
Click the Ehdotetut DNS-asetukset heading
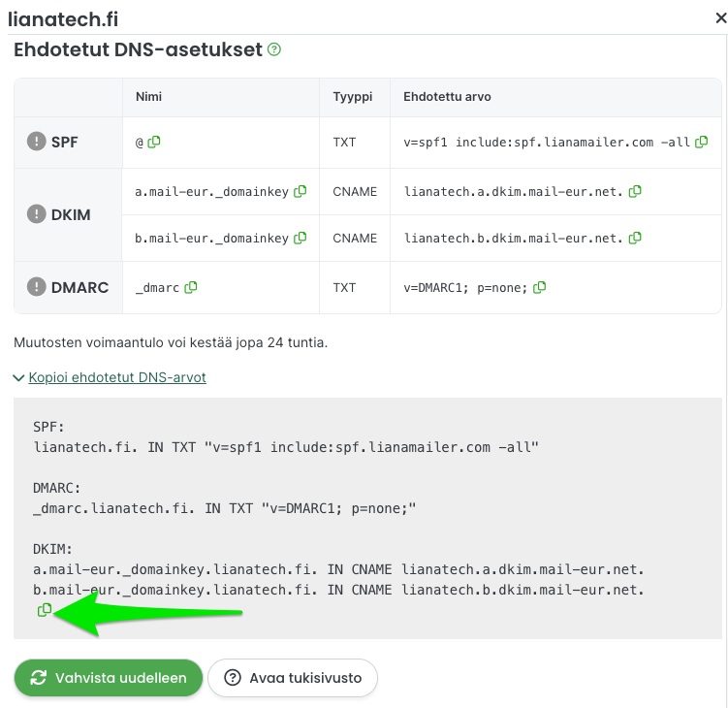coord(138,49)
